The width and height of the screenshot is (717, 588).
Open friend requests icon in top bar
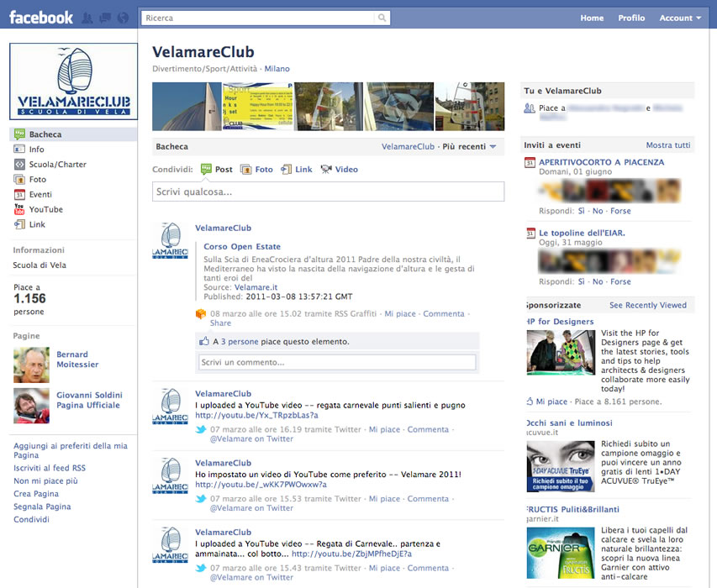pos(87,18)
